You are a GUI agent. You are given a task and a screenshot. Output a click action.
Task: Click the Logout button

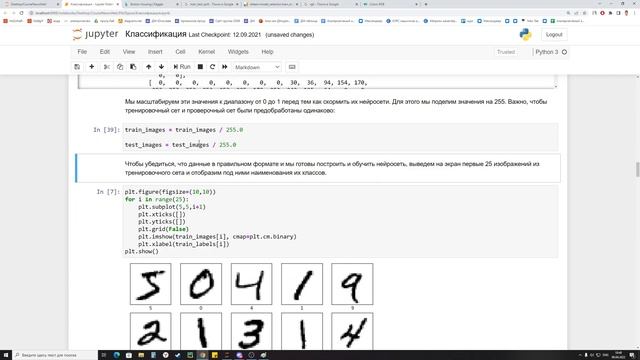(x=554, y=35)
